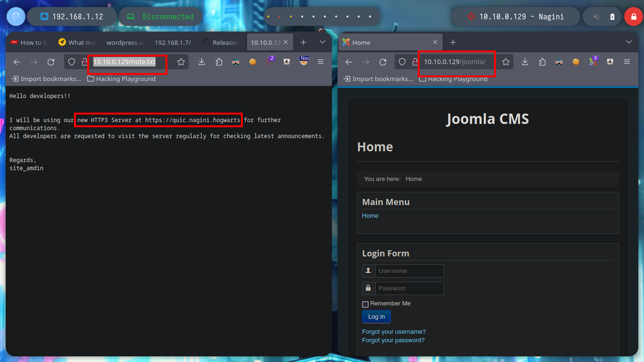Click extension icon with badge 2
Image resolution: width=644 pixels, height=362 pixels.
click(270, 61)
